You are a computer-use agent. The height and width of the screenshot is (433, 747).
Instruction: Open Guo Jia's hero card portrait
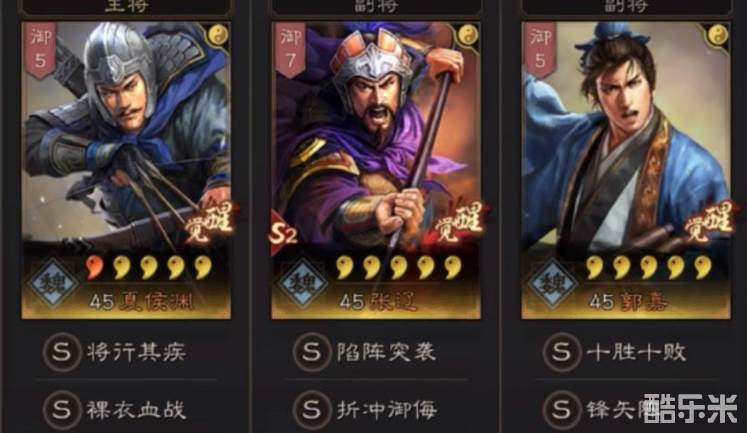point(626,170)
